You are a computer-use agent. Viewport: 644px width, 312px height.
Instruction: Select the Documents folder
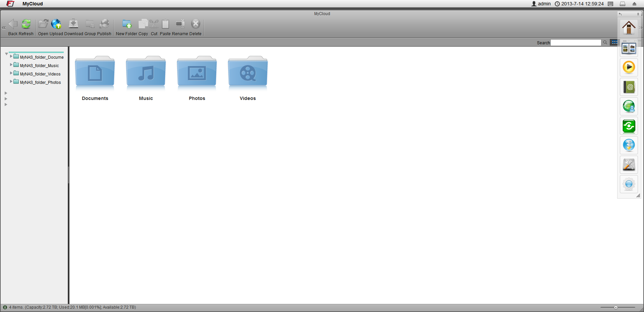click(95, 78)
